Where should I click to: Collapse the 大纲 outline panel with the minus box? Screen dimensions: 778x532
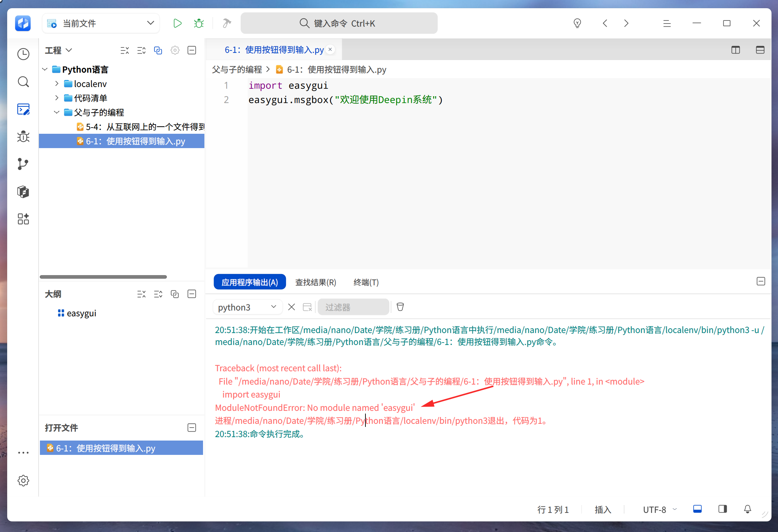pyautogui.click(x=192, y=294)
